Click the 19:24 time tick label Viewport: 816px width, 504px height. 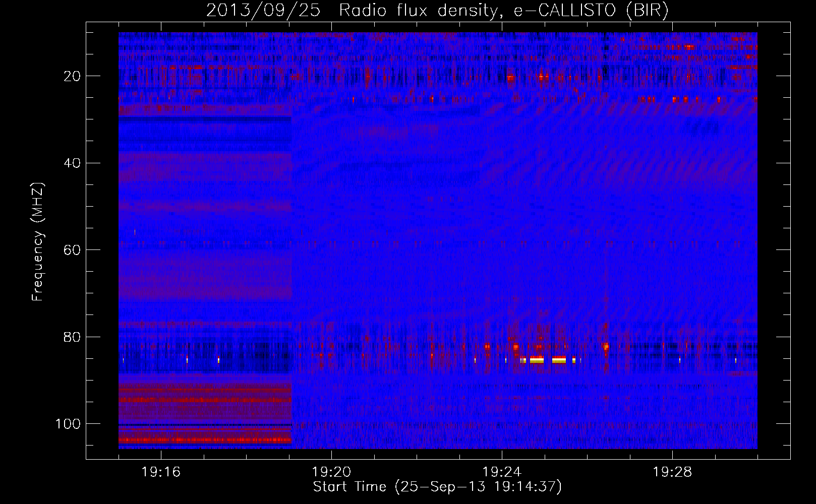502,472
